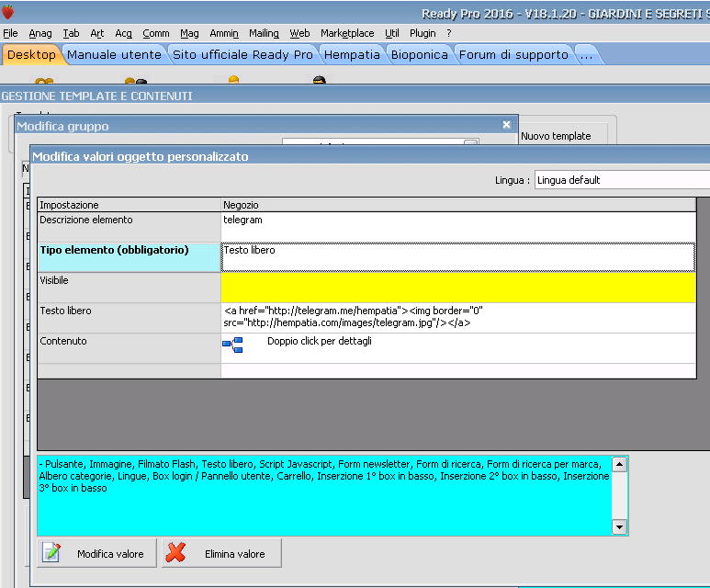This screenshot has height=588, width=710.
Task: Close the Modifica gruppo dialog
Action: (506, 125)
